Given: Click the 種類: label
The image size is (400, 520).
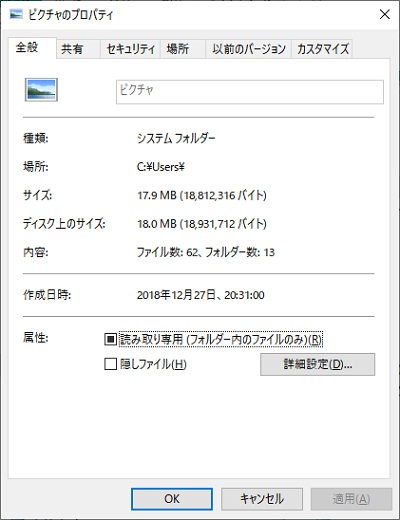Looking at the screenshot, I should (36, 138).
